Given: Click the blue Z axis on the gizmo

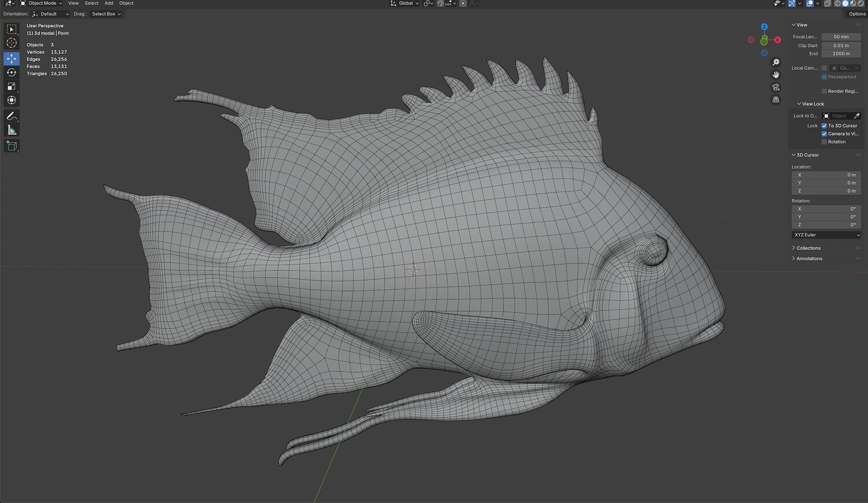Looking at the screenshot, I should (x=764, y=27).
